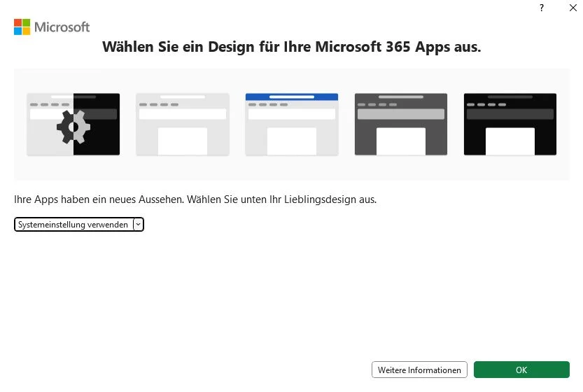Image resolution: width=583 pixels, height=392 pixels.
Task: Pick the colorful blue-header theme thumbnail
Action: [x=292, y=124]
